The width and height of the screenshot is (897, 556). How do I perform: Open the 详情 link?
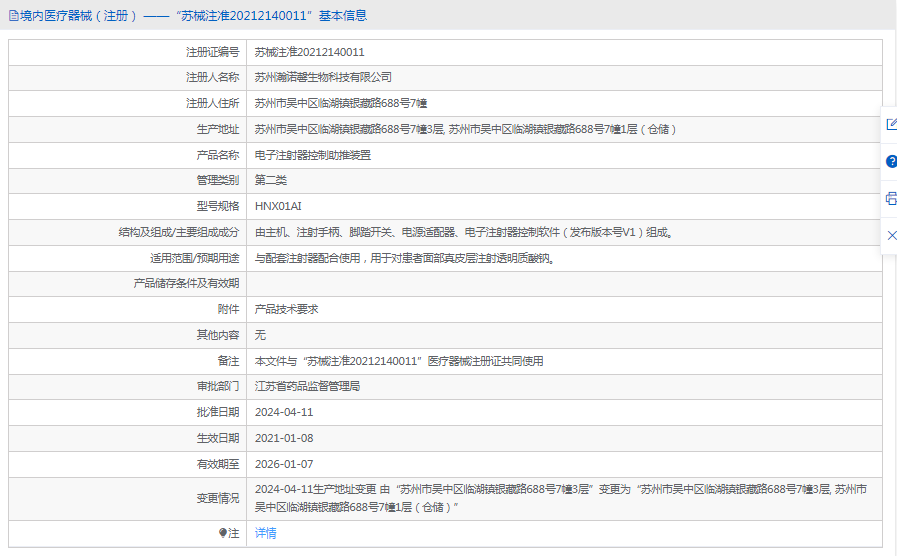click(x=265, y=533)
